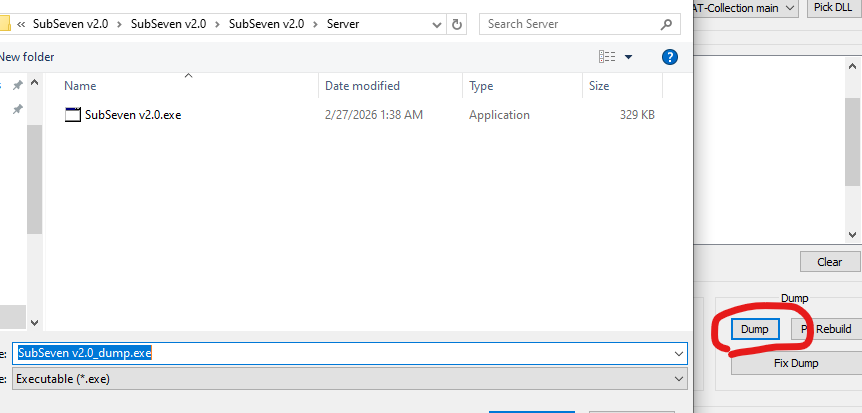Screen dimensions: 862x413
Task: Click the SubSeven v2.0.exe application icon
Action: point(72,115)
